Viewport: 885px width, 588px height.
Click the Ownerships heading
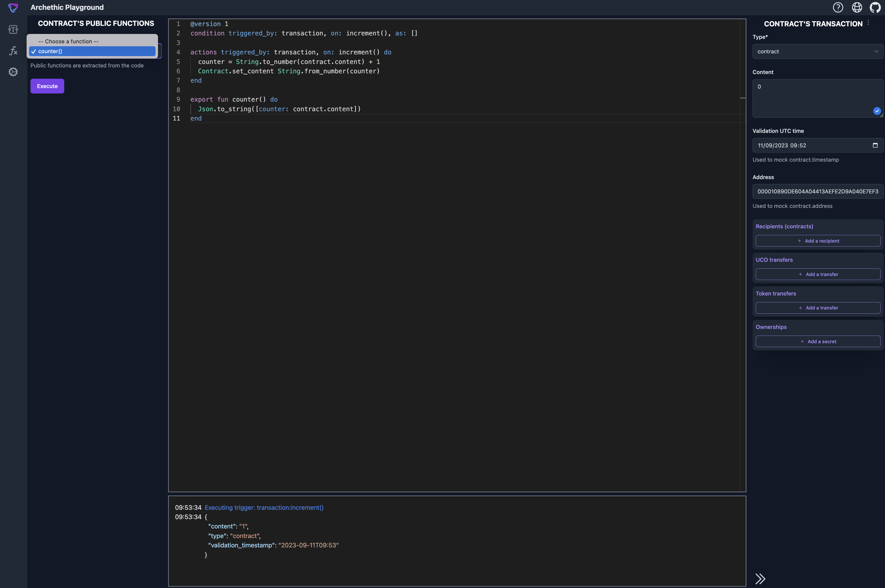[x=771, y=327]
